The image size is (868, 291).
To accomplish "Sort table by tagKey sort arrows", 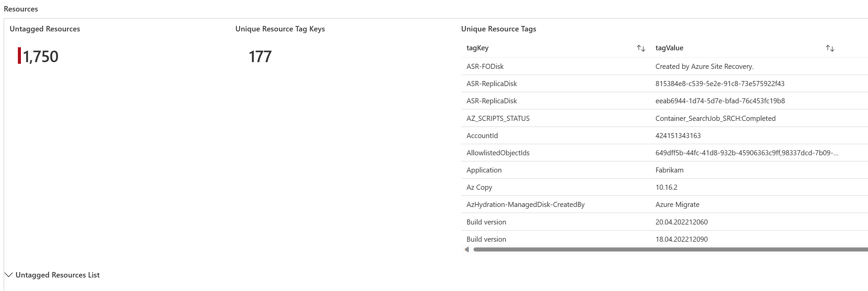I will tap(641, 48).
